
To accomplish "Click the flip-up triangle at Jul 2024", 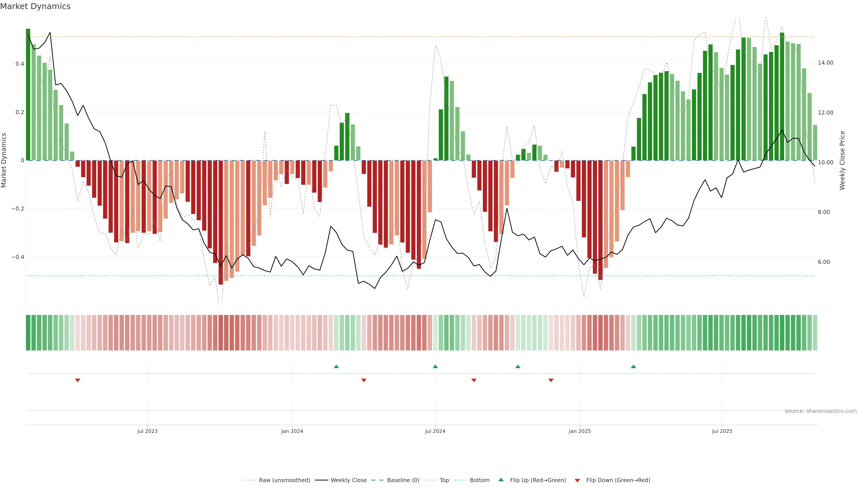I will (x=435, y=366).
